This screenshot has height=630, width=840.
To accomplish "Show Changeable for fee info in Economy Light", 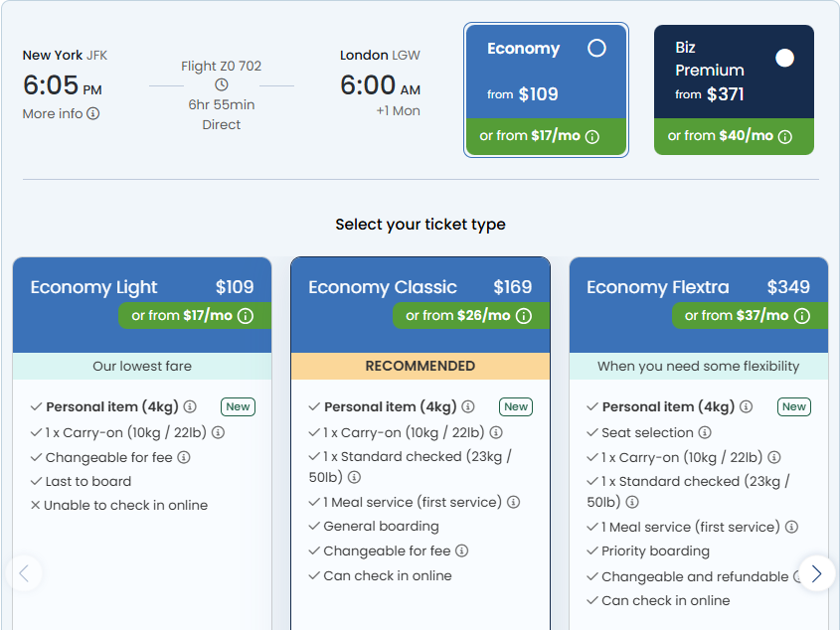I will click(184, 457).
